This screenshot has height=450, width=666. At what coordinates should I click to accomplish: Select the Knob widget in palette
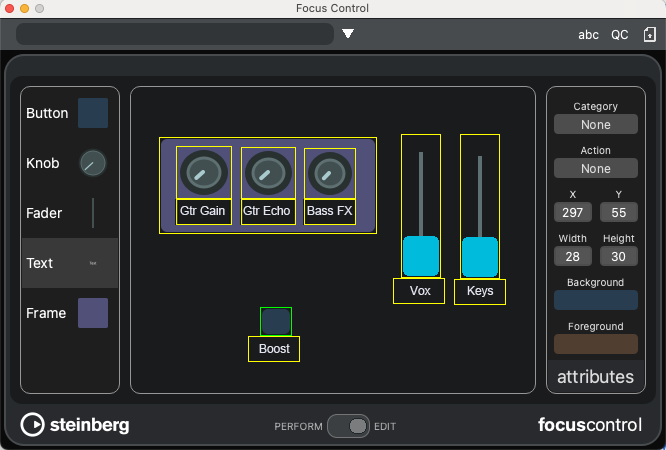pos(93,163)
